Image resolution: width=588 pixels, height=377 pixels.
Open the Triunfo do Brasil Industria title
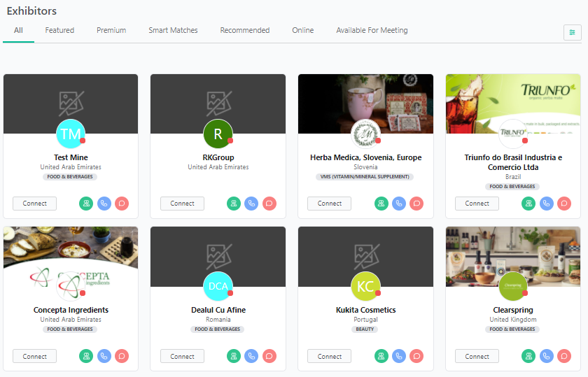point(513,162)
